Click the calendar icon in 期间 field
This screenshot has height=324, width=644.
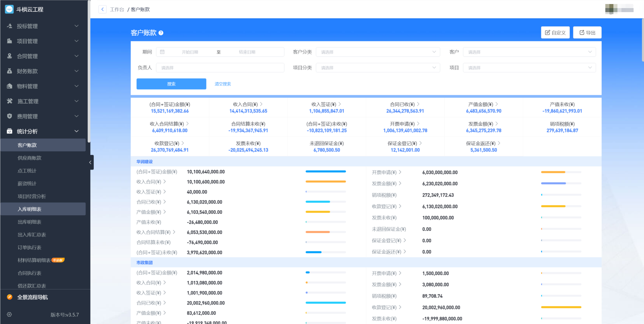162,52
